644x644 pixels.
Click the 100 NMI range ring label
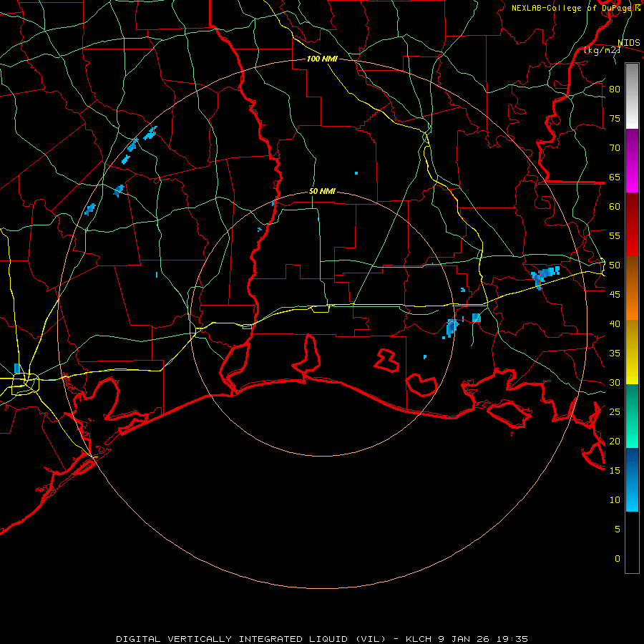[322, 59]
